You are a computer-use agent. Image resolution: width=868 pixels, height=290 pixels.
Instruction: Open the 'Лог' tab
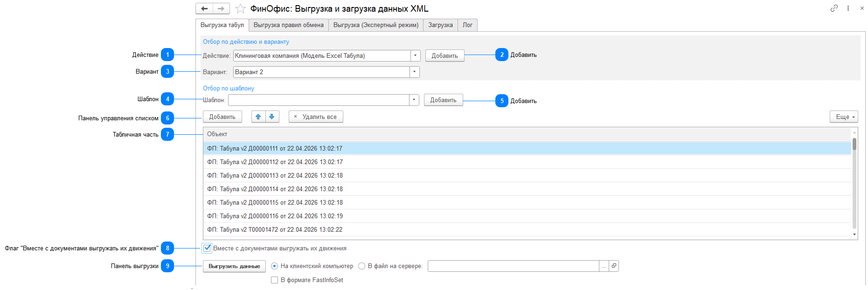pyautogui.click(x=467, y=25)
